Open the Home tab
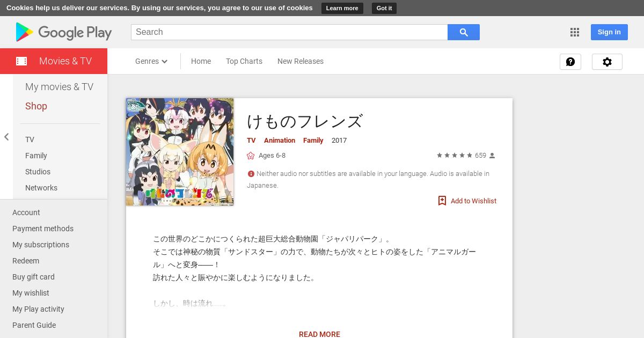This screenshot has height=338, width=644. [201, 61]
